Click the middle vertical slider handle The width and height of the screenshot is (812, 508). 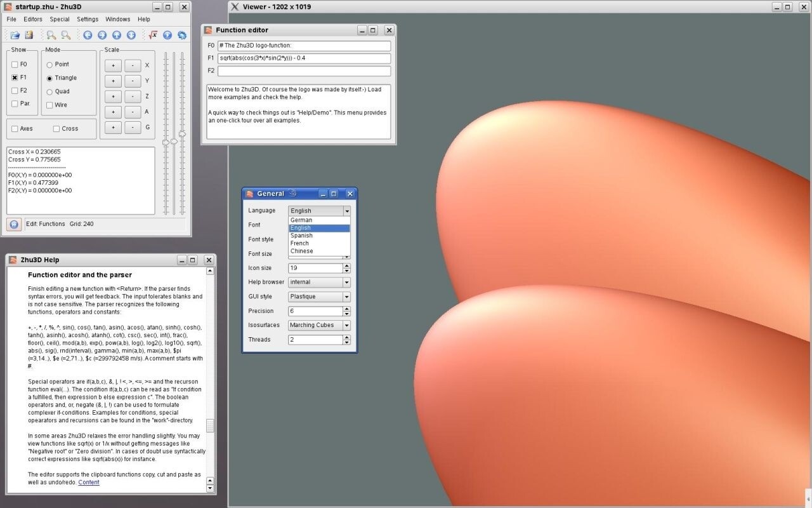tap(174, 142)
